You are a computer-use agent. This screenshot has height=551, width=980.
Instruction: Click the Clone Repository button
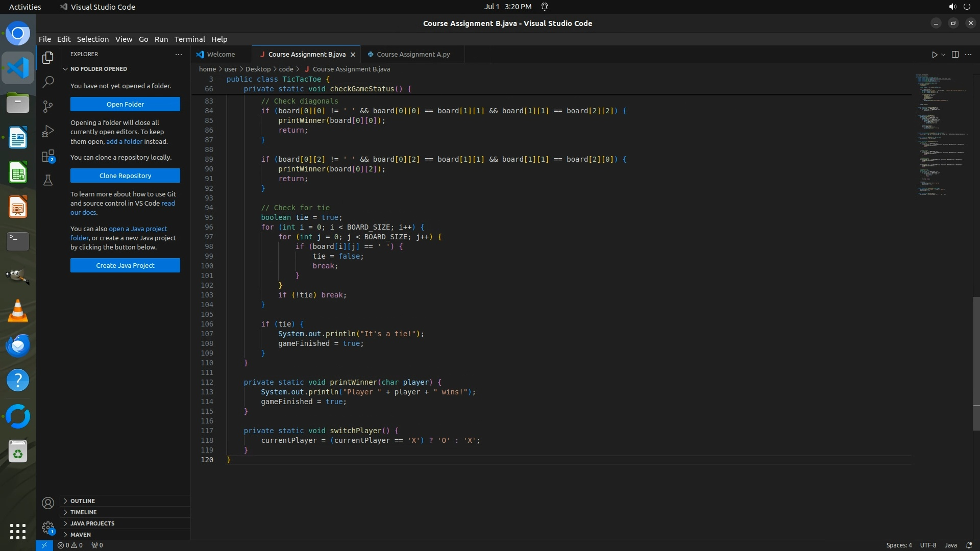click(x=125, y=176)
